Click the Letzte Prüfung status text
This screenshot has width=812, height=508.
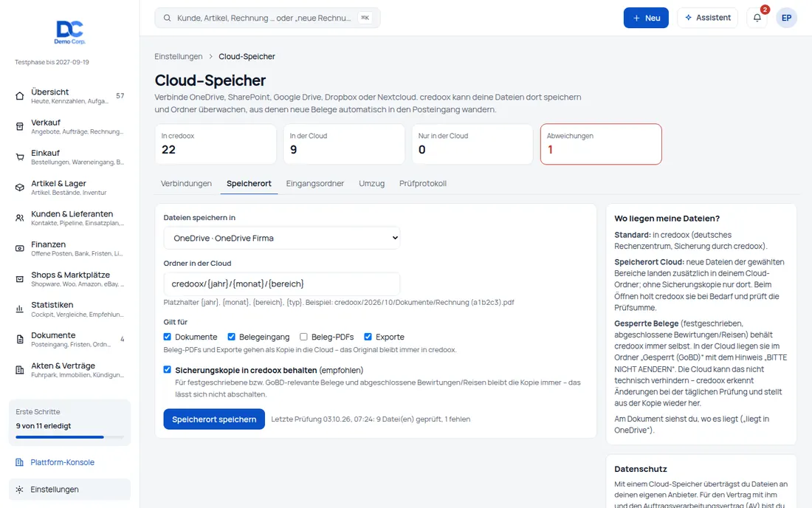(371, 419)
